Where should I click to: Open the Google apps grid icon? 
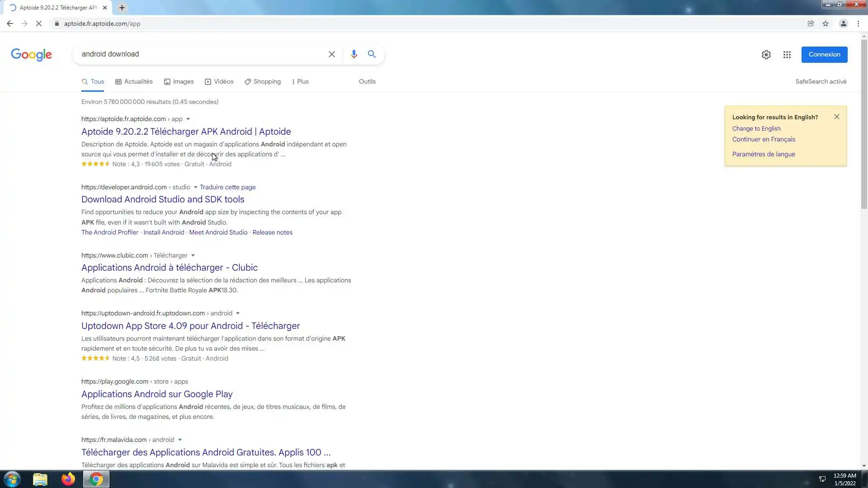point(787,55)
